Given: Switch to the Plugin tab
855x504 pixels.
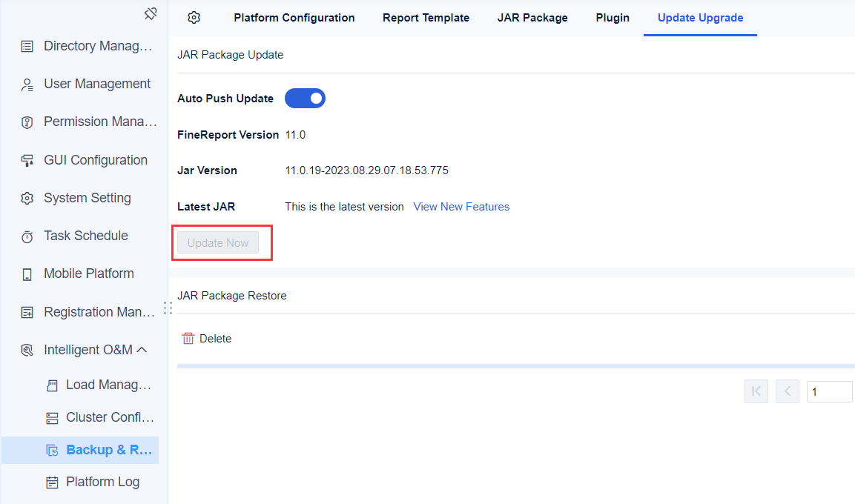Looking at the screenshot, I should click(x=613, y=18).
